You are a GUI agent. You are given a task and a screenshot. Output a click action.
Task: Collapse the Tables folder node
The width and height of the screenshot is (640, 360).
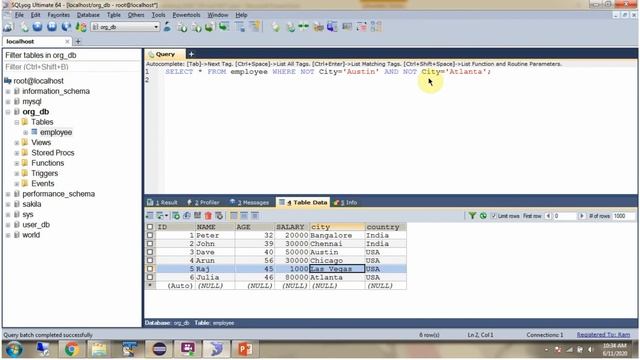pos(17,122)
